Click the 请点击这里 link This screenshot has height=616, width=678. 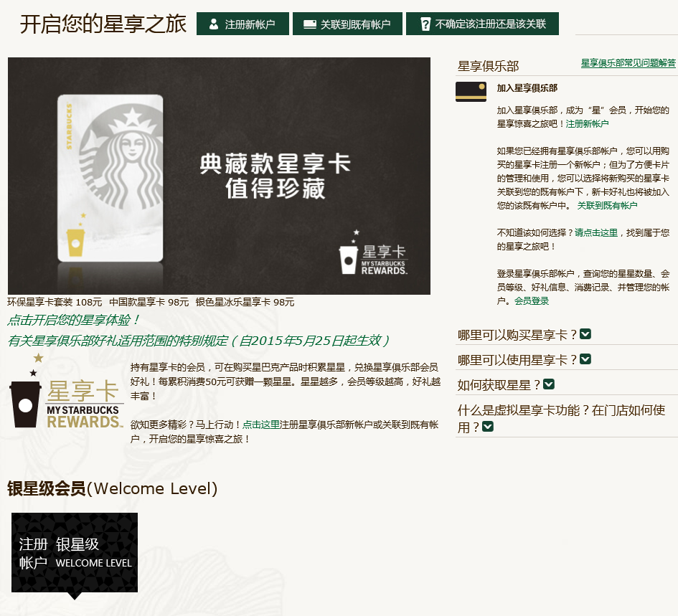pos(595,233)
